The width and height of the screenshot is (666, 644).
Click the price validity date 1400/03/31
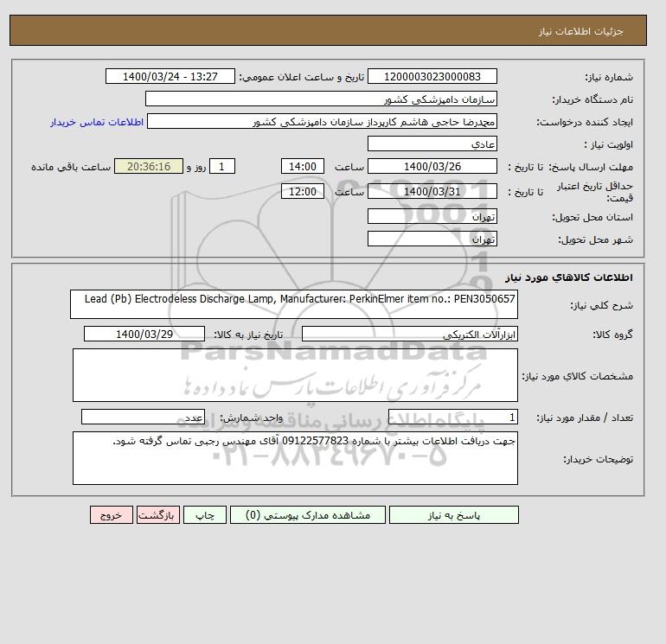(x=432, y=191)
